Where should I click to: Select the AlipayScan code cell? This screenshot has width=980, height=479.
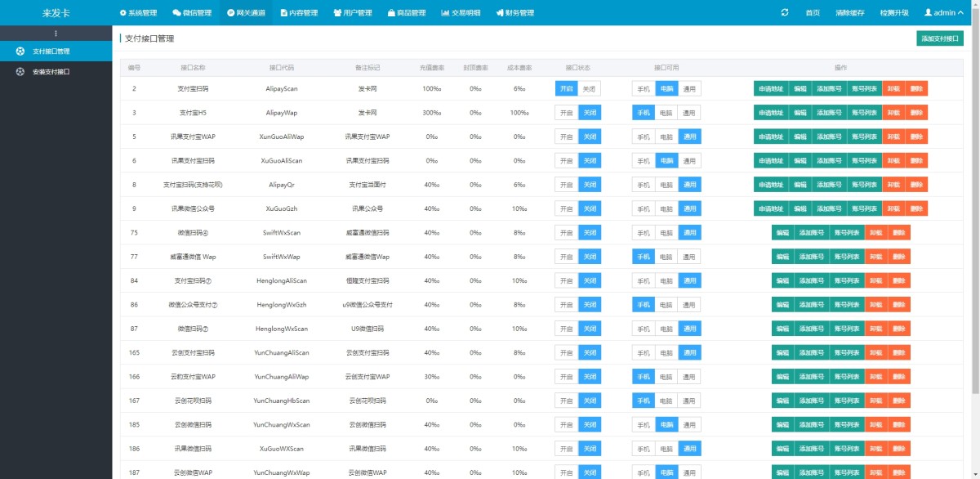(x=282, y=89)
